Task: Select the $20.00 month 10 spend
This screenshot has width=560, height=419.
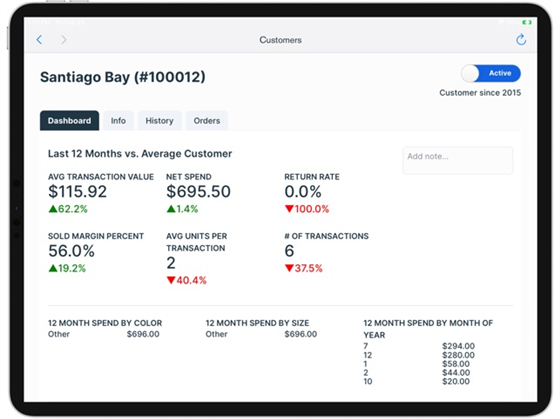Action: coord(456,381)
